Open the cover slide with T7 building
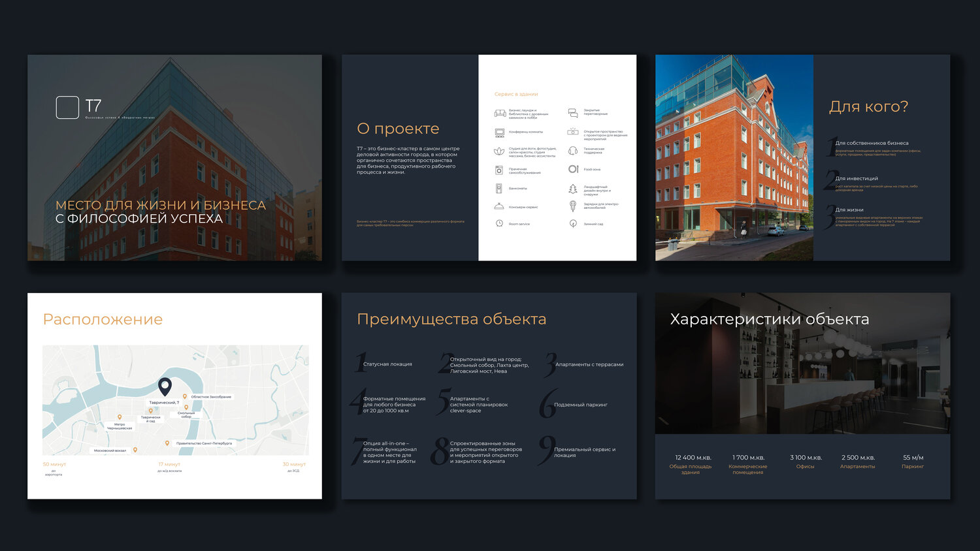980x551 pixels. 174,157
